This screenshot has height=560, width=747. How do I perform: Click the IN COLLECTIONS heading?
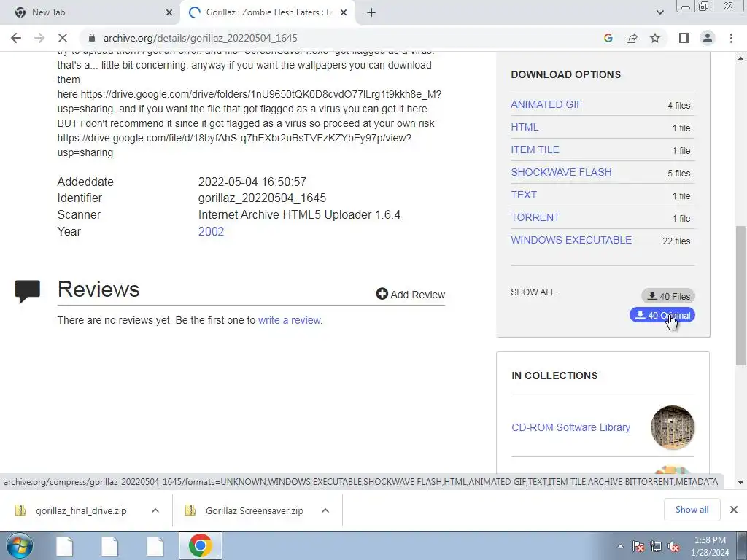pyautogui.click(x=554, y=376)
